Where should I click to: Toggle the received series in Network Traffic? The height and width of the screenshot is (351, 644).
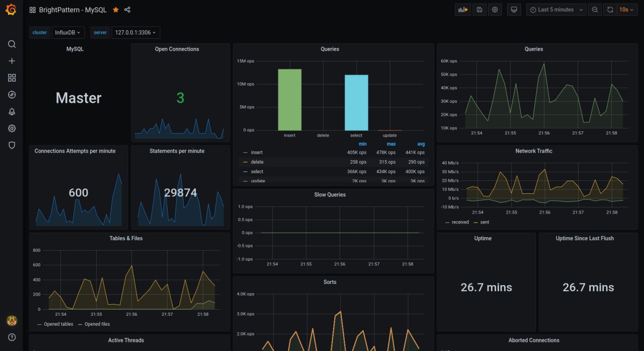coord(460,222)
